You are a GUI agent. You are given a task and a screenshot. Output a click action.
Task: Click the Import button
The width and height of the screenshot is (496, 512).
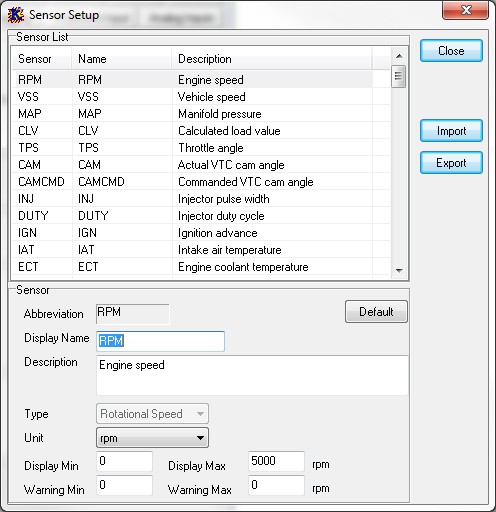tap(451, 131)
